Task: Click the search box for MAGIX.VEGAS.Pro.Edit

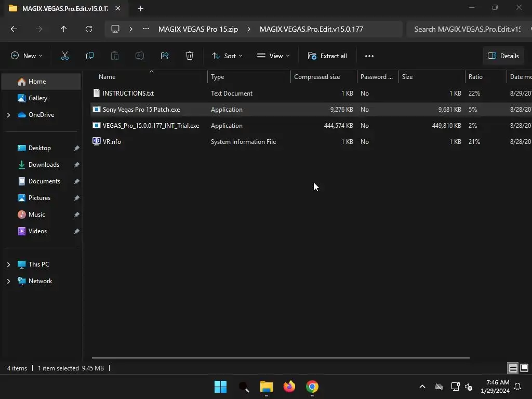Action: coord(468,29)
